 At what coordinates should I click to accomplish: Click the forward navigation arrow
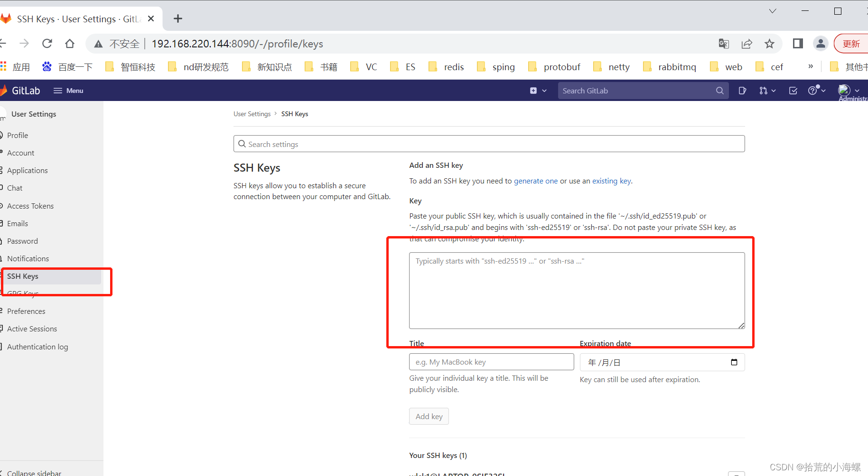pos(24,44)
